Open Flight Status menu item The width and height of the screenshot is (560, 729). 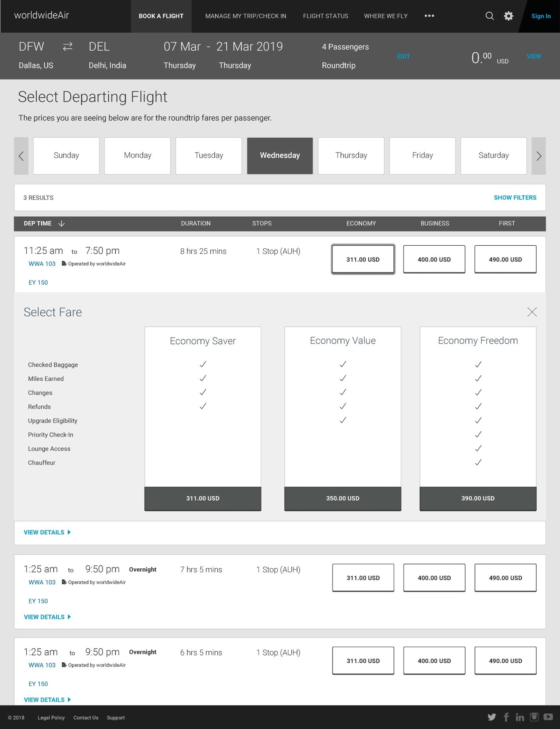(325, 16)
